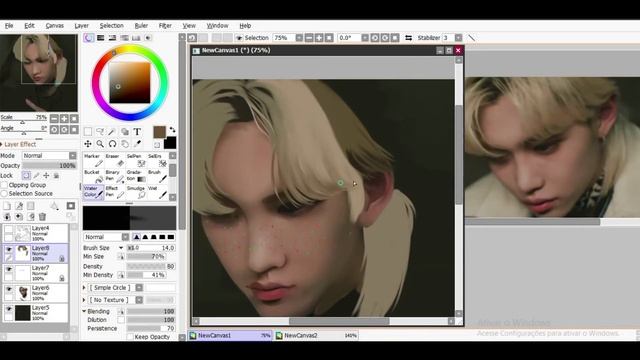Toggle the Clipping Group checkbox

4,185
